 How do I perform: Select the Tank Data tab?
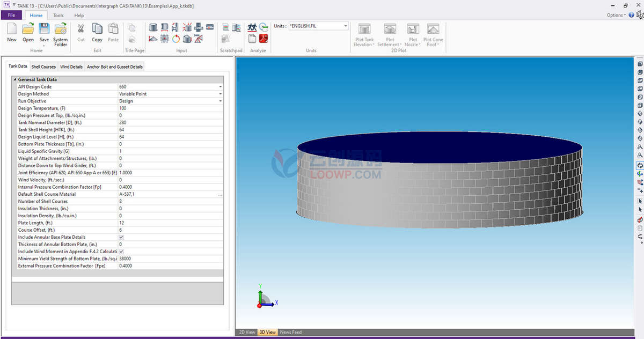[x=18, y=67]
